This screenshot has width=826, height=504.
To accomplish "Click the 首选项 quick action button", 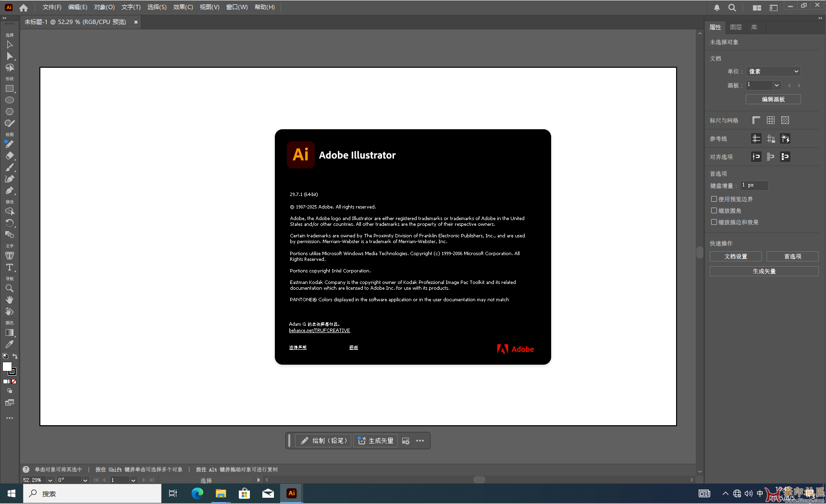I will click(x=792, y=257).
